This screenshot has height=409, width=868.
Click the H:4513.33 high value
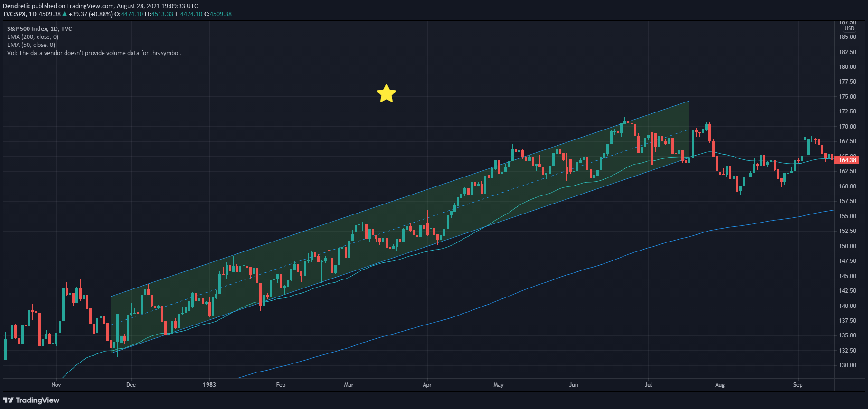(x=159, y=14)
